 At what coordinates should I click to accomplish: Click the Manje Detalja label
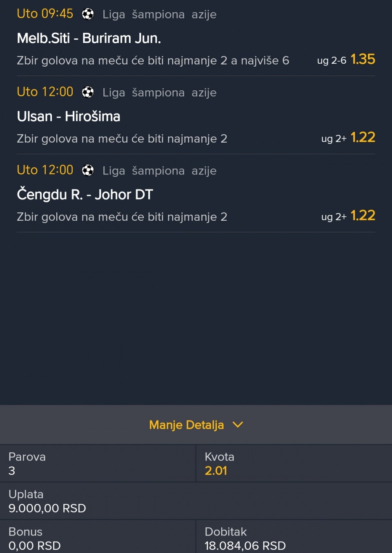click(x=186, y=425)
